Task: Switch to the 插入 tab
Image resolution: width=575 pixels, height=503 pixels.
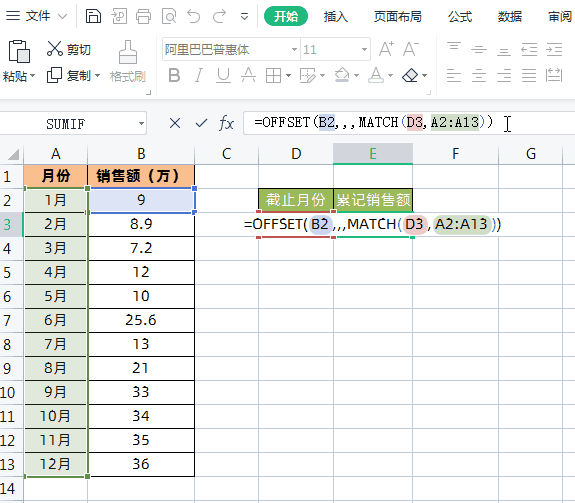Action: click(336, 16)
